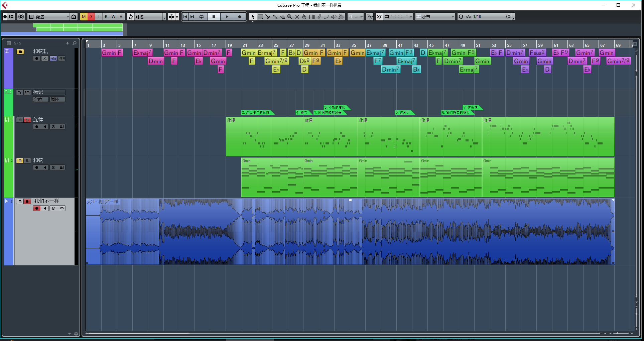Select the Object Selection arrow tool
The height and width of the screenshot is (341, 644).
tap(253, 16)
